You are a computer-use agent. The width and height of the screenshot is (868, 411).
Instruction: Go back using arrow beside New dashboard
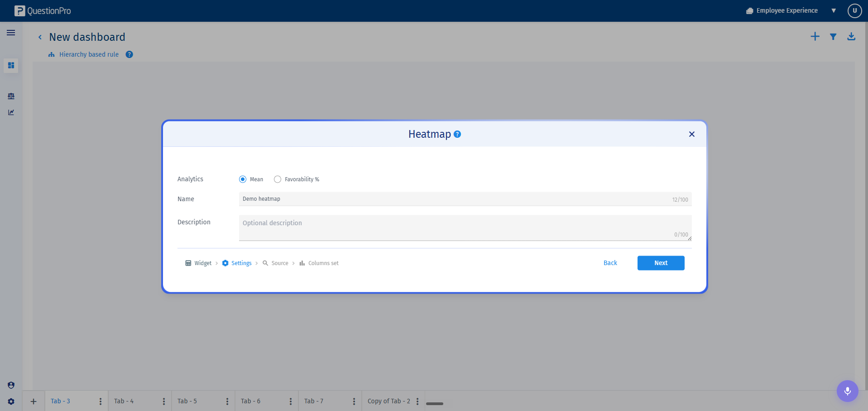click(40, 37)
